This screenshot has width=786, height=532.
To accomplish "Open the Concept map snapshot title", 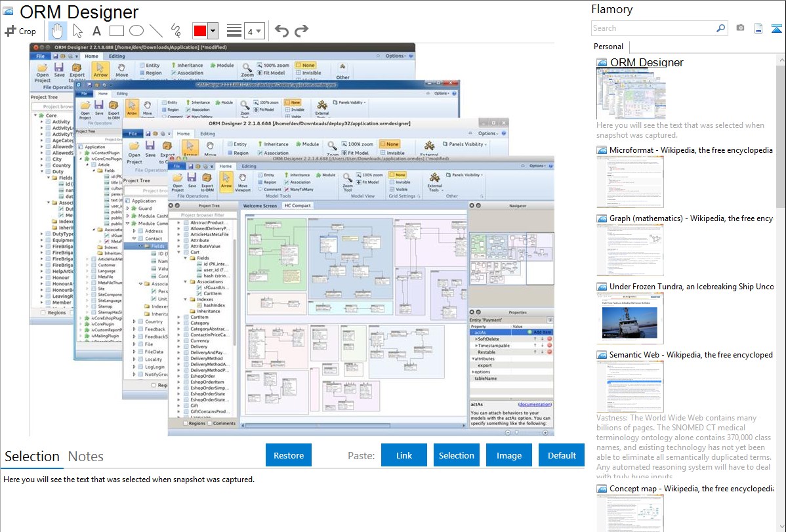I will pyautogui.click(x=691, y=489).
